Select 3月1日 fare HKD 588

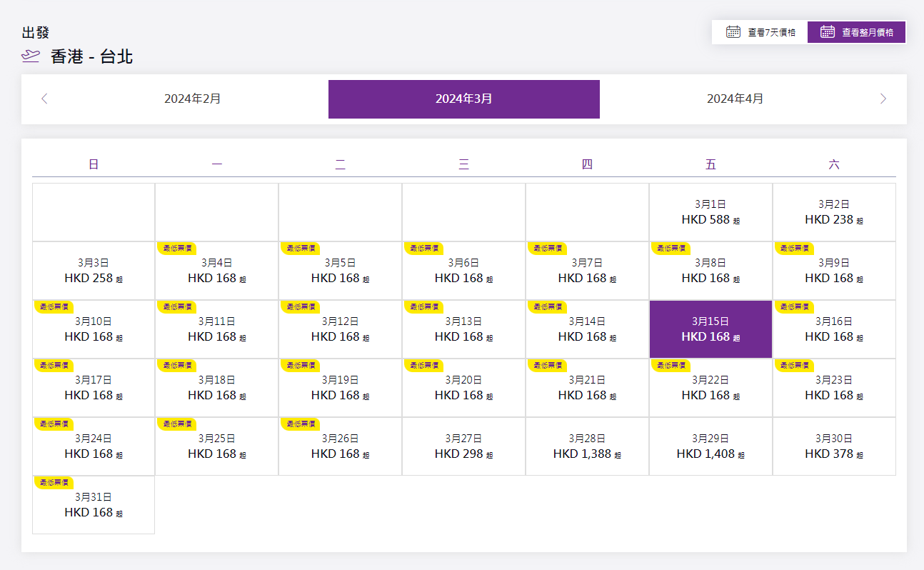710,213
